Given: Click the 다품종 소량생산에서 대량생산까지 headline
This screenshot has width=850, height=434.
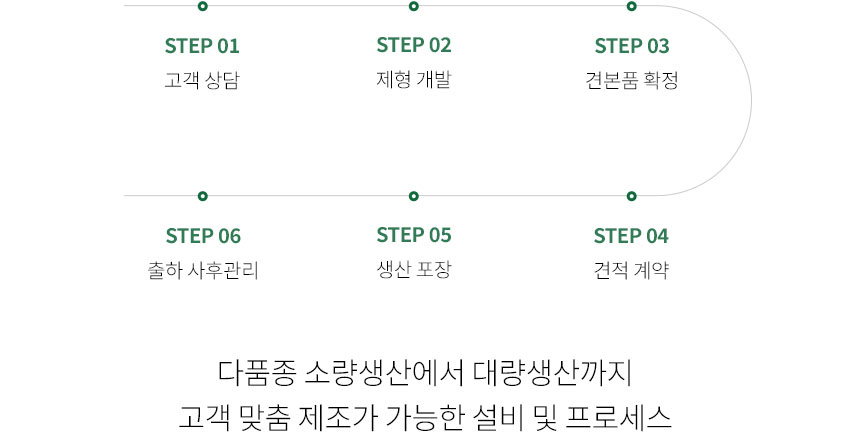Looking at the screenshot, I should tap(425, 373).
